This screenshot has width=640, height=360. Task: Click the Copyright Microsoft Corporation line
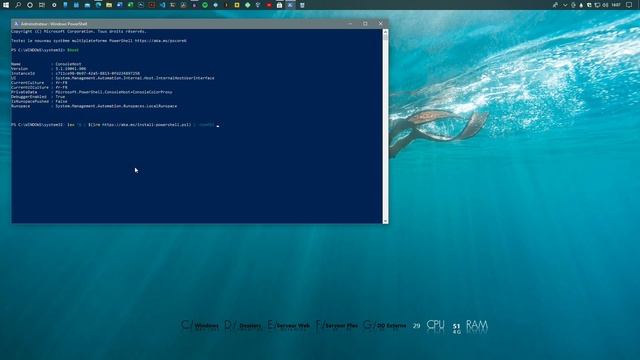(x=78, y=31)
